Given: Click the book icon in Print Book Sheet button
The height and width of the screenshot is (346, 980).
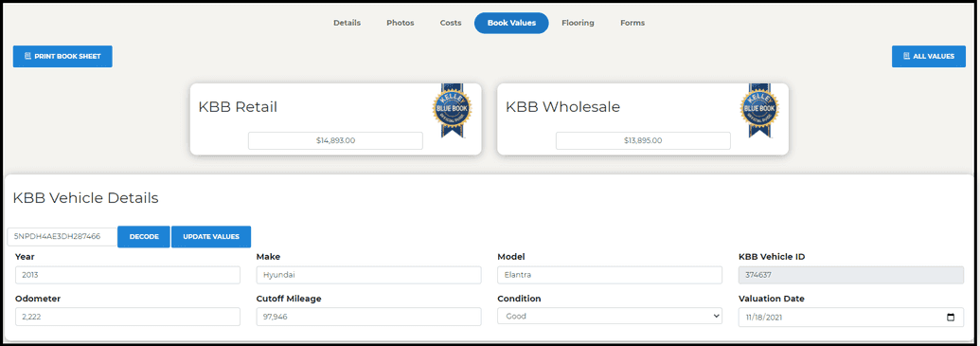Looking at the screenshot, I should [27, 56].
